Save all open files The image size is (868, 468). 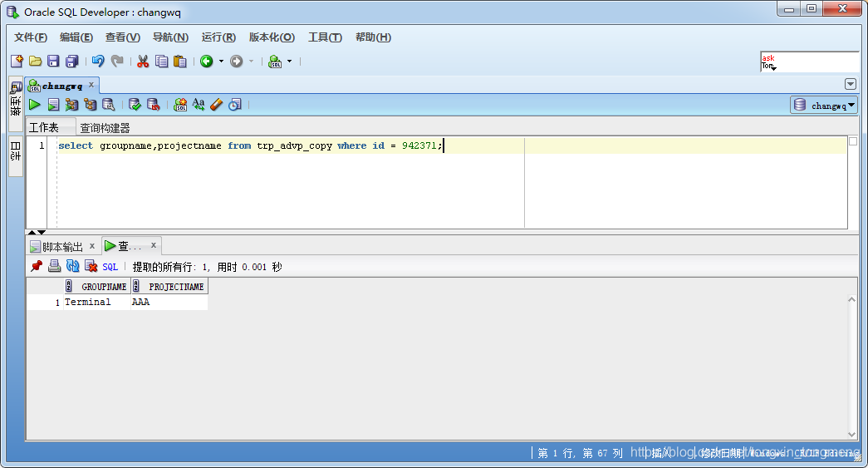[x=72, y=62]
